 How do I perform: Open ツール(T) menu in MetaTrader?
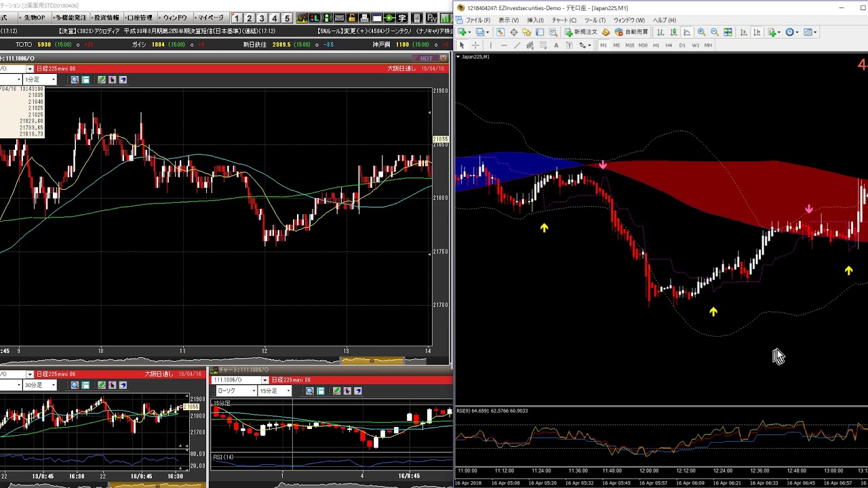[595, 20]
